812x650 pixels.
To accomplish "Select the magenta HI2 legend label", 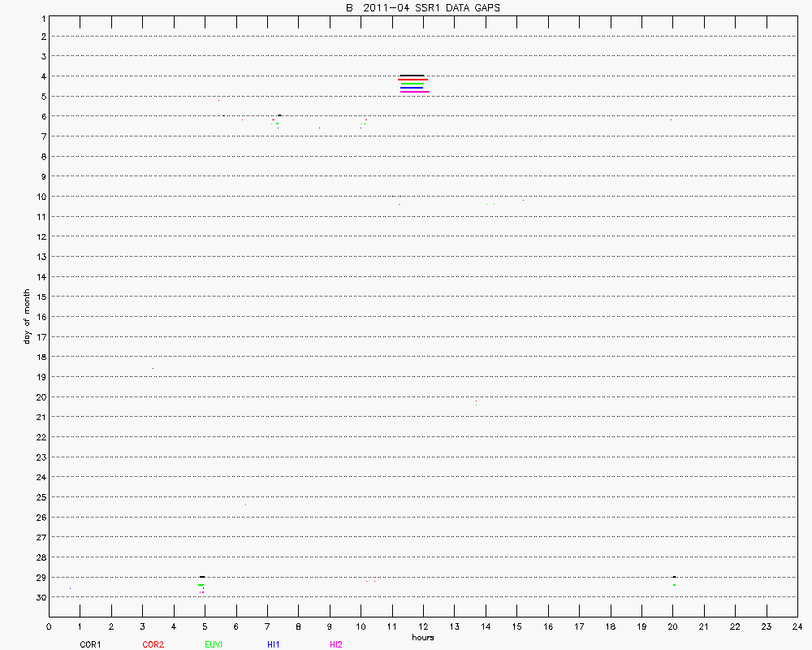I will tap(335, 644).
